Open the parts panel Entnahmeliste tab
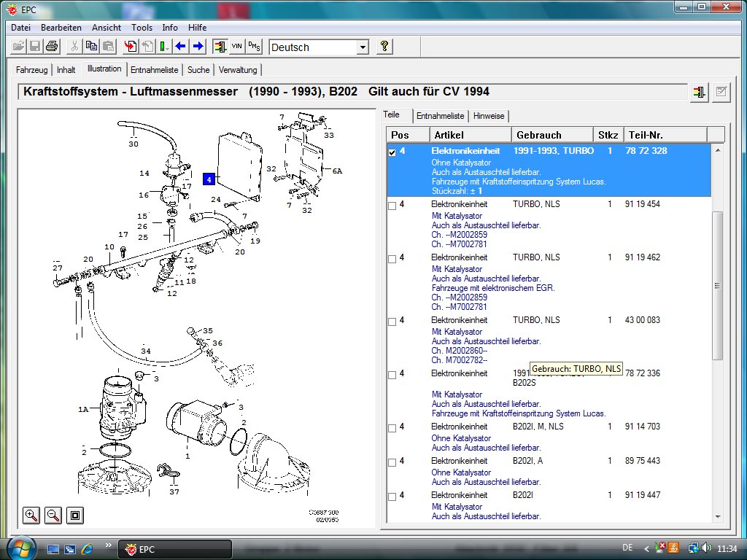The image size is (747, 560). [440, 116]
